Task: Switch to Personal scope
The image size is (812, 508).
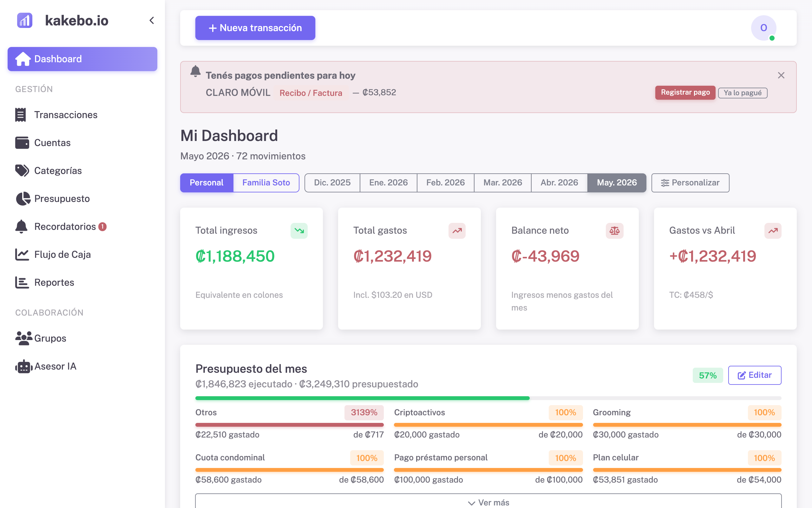Action: 206,183
